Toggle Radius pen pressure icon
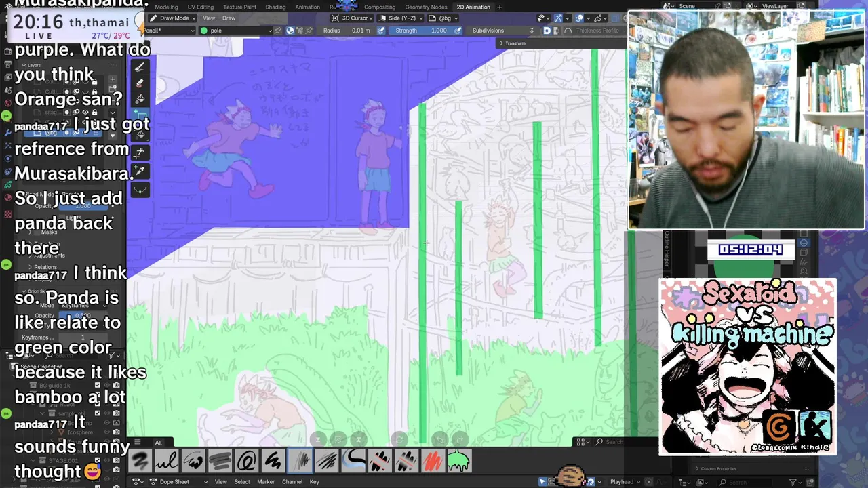 [x=381, y=30]
